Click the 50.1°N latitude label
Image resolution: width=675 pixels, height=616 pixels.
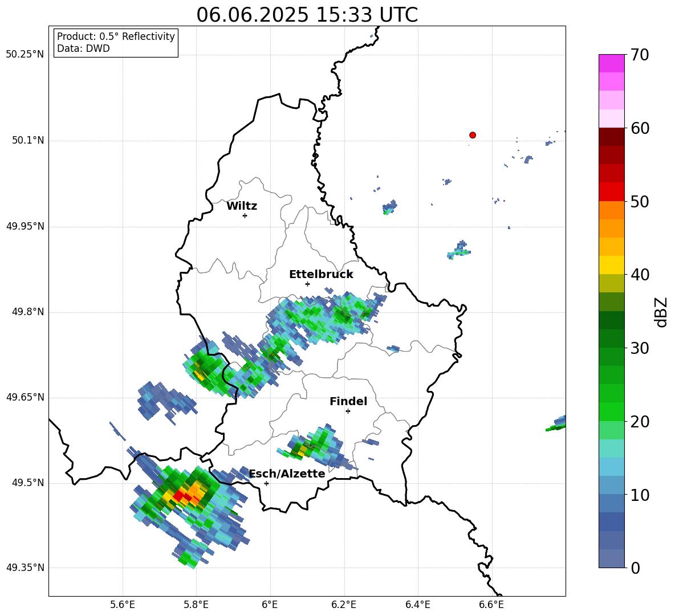point(28,141)
